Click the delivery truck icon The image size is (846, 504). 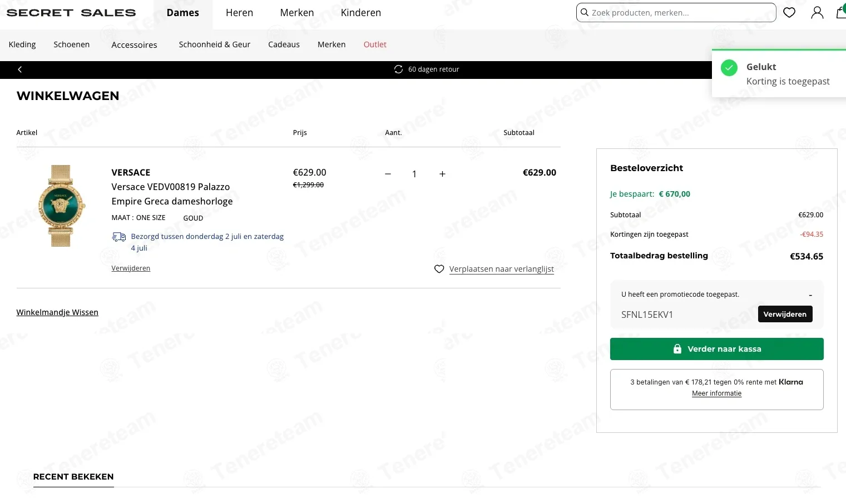pos(118,237)
